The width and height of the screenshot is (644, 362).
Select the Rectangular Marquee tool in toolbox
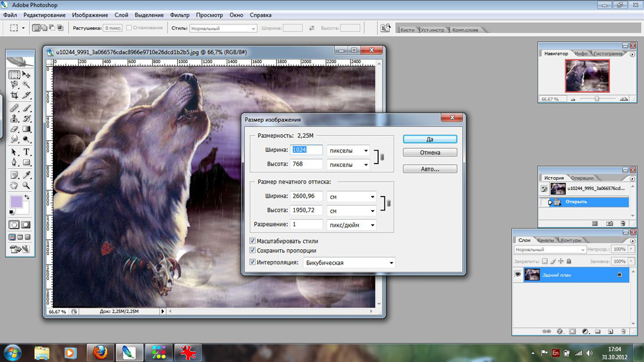coord(14,75)
